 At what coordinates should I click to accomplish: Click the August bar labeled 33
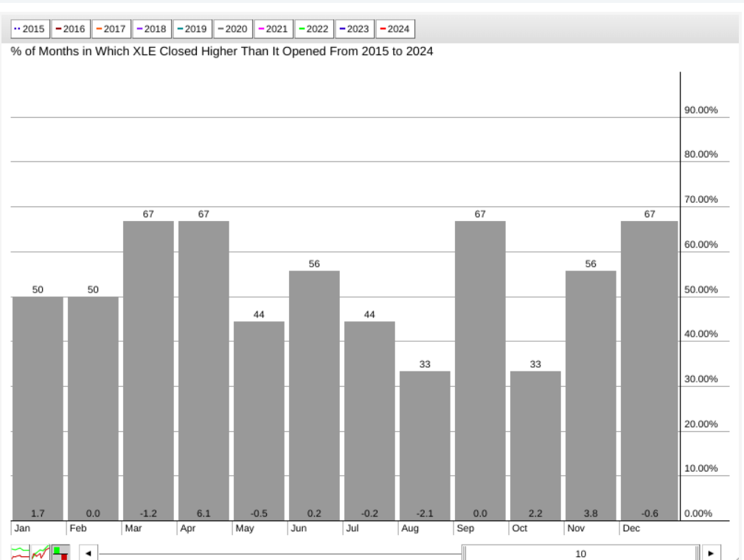(425, 446)
